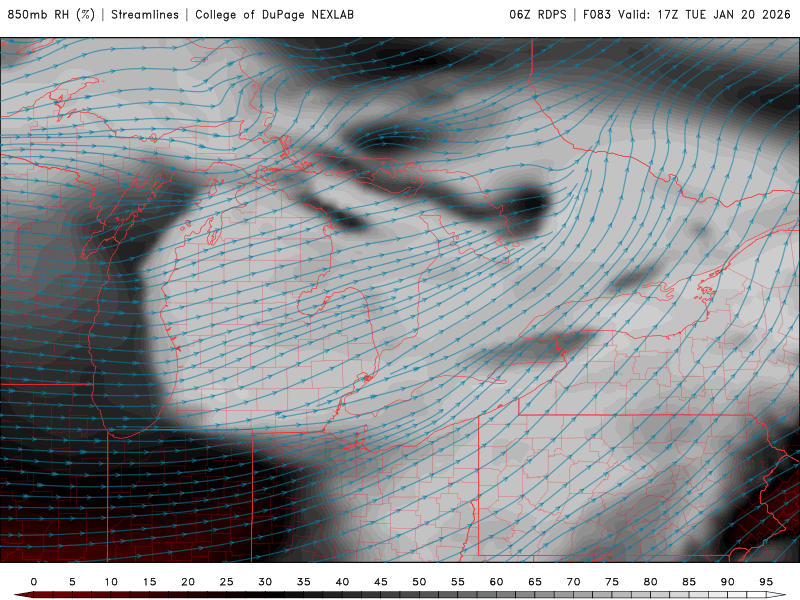The width and height of the screenshot is (800, 600).
Task: Select 'F083 Valid: 17Z TUE JAN 20 2026' text
Action: tap(687, 15)
